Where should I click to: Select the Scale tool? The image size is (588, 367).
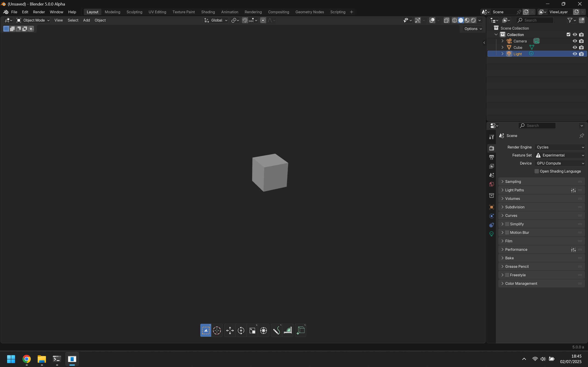pyautogui.click(x=252, y=330)
